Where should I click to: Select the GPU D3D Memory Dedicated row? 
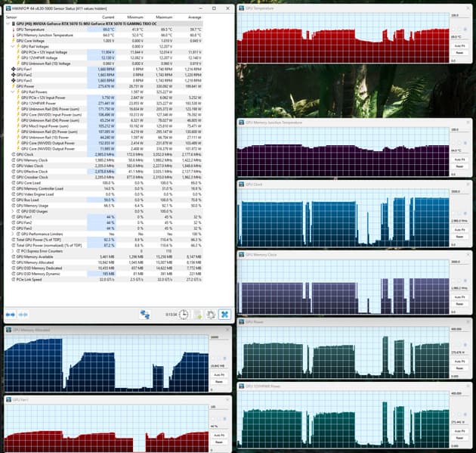click(104, 268)
